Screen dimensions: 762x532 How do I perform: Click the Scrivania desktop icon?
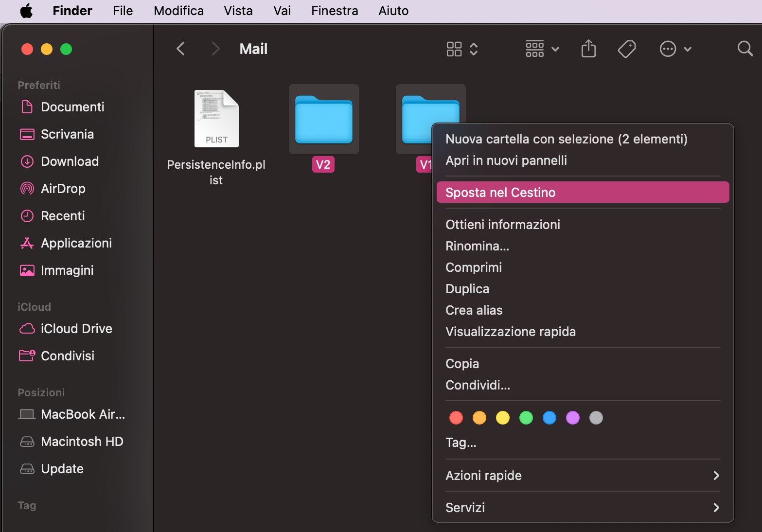27,134
